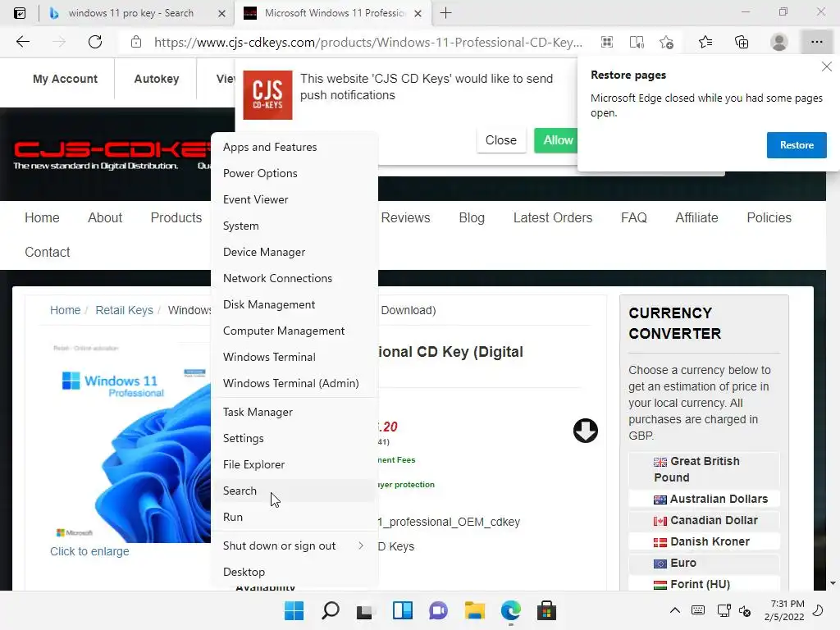Screen dimensions: 840x630
Task: Expand Shut down or sign out submenu
Action: 294,546
